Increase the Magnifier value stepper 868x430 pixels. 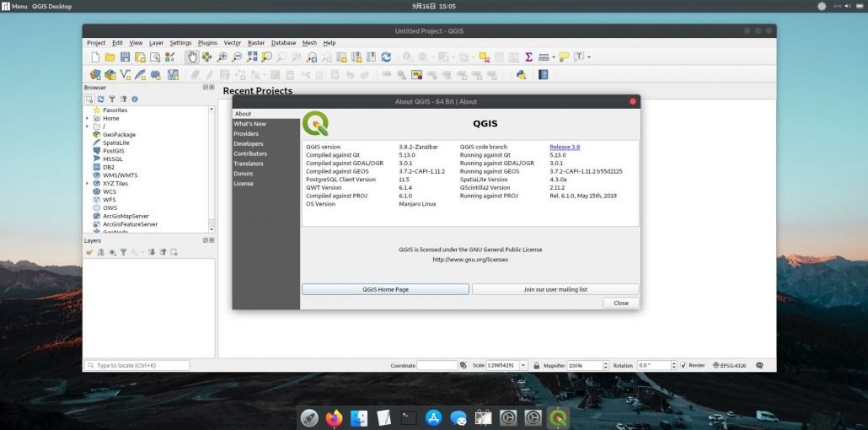[604, 363]
